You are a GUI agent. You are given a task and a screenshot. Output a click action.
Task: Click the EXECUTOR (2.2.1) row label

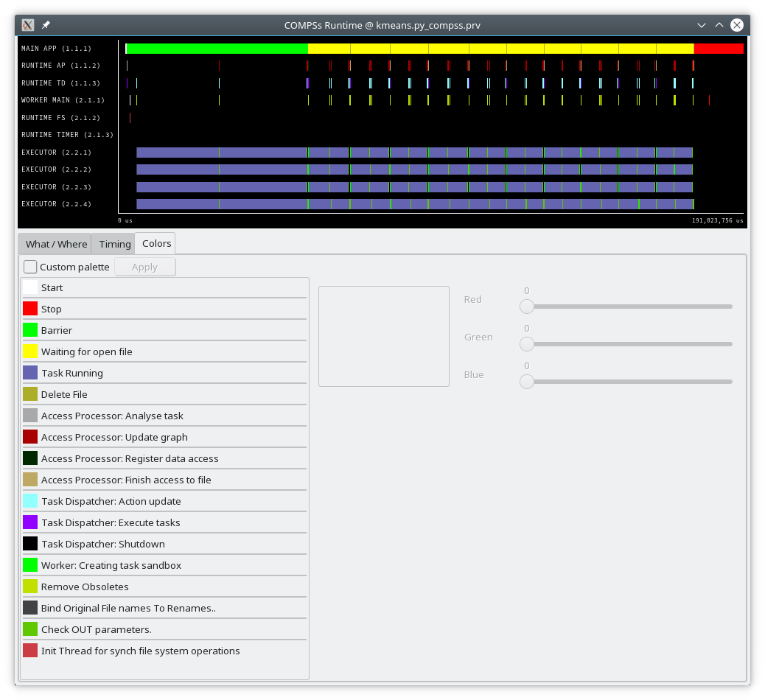click(x=56, y=153)
